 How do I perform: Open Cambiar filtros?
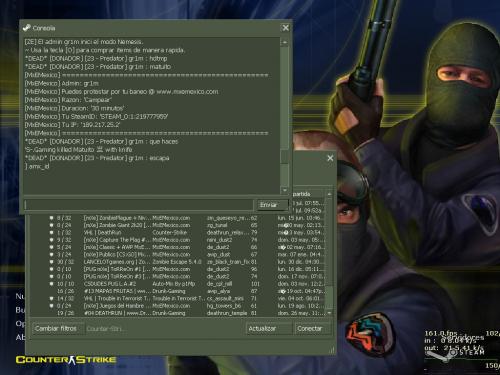pos(56,329)
